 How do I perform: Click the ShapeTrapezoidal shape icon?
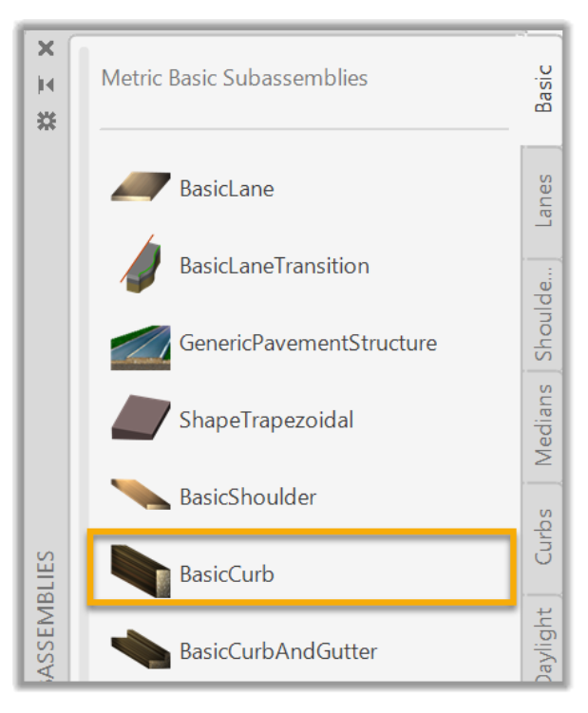(x=141, y=419)
